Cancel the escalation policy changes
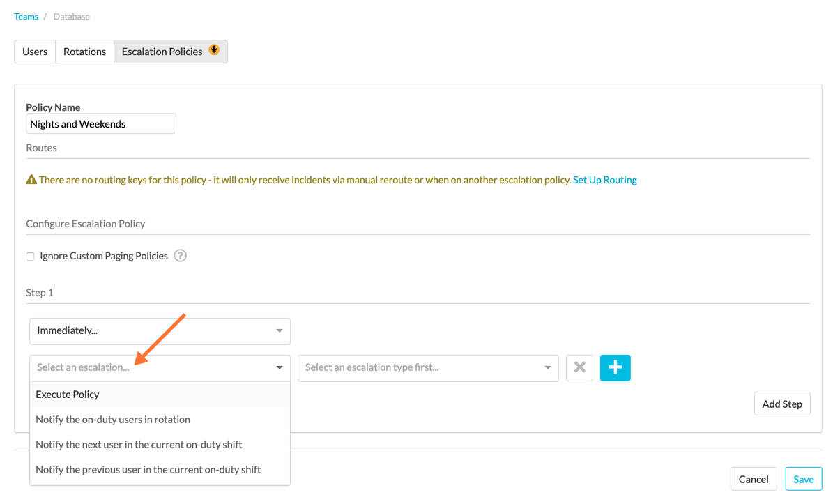This screenshot has height=504, width=833. click(754, 479)
